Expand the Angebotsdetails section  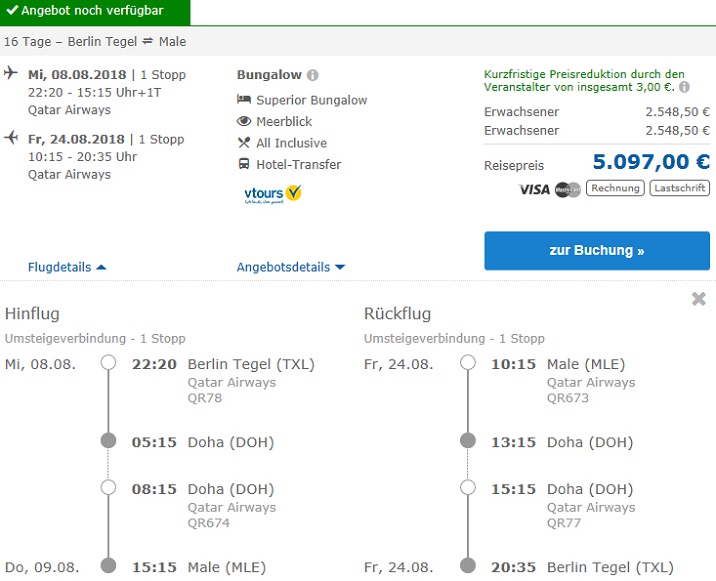click(290, 267)
